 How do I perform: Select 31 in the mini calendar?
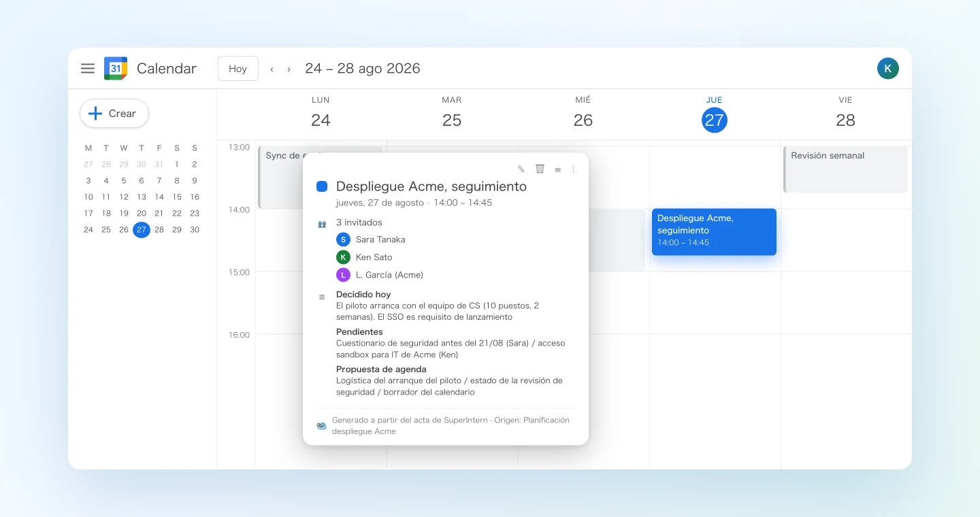point(159,165)
